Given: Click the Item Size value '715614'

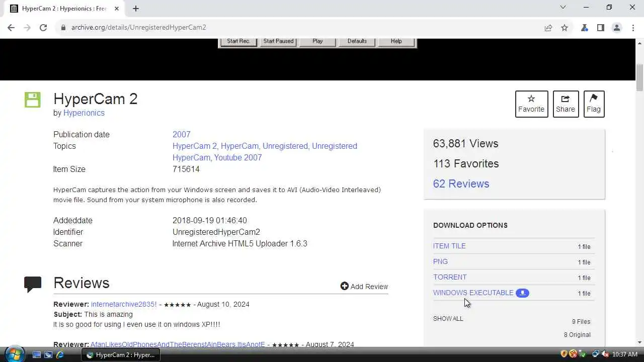Looking at the screenshot, I should (186, 169).
